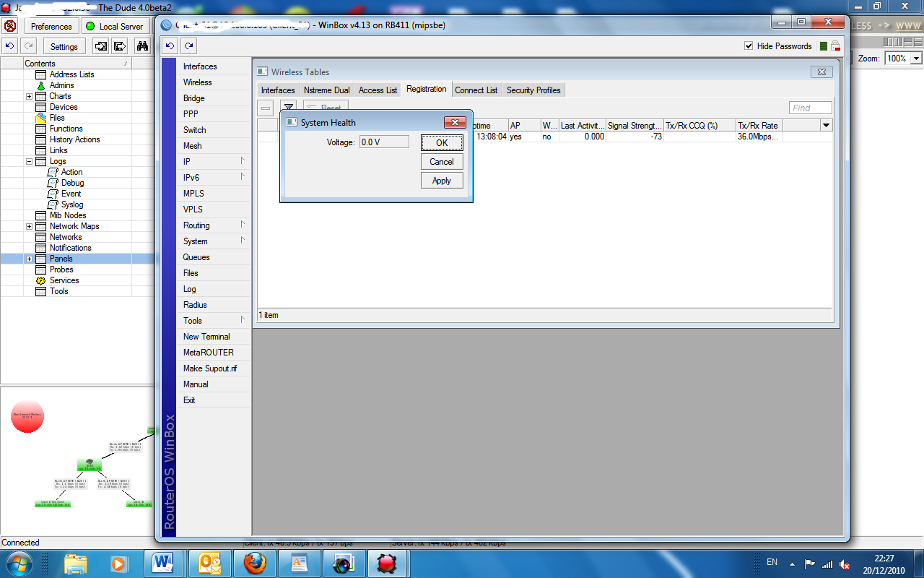Click the Local Server button
Screen dimensions: 924x578
(115, 26)
